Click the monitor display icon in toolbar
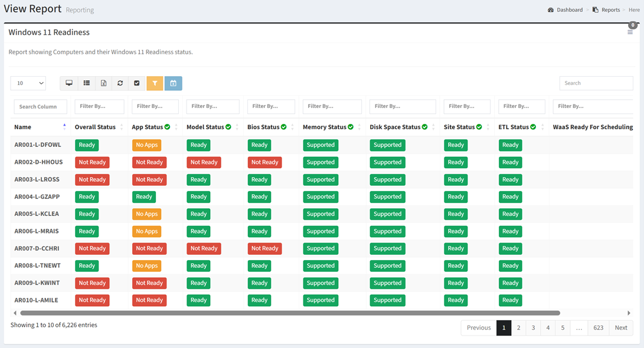644x348 pixels. point(69,83)
